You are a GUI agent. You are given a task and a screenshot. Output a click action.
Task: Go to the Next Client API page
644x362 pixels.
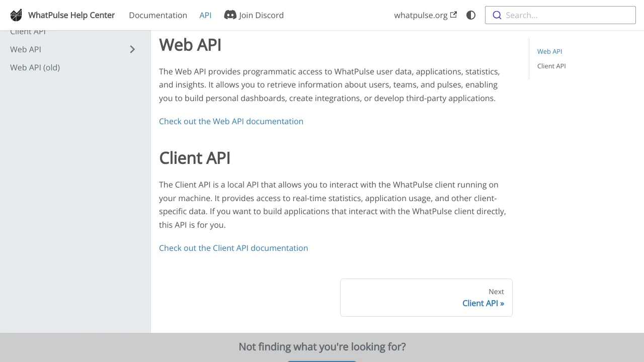[x=426, y=298]
